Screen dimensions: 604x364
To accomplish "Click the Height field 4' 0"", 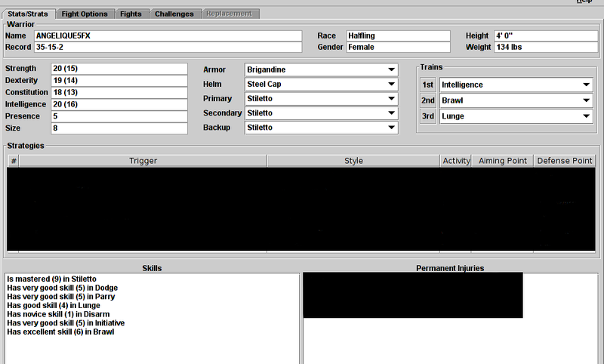I will [546, 35].
